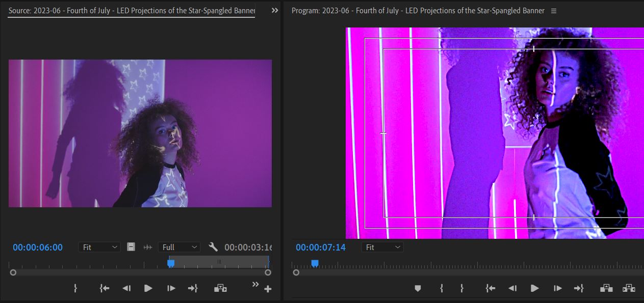Click the Extract button in Program monitor
This screenshot has width=644, height=303.
(x=629, y=288)
